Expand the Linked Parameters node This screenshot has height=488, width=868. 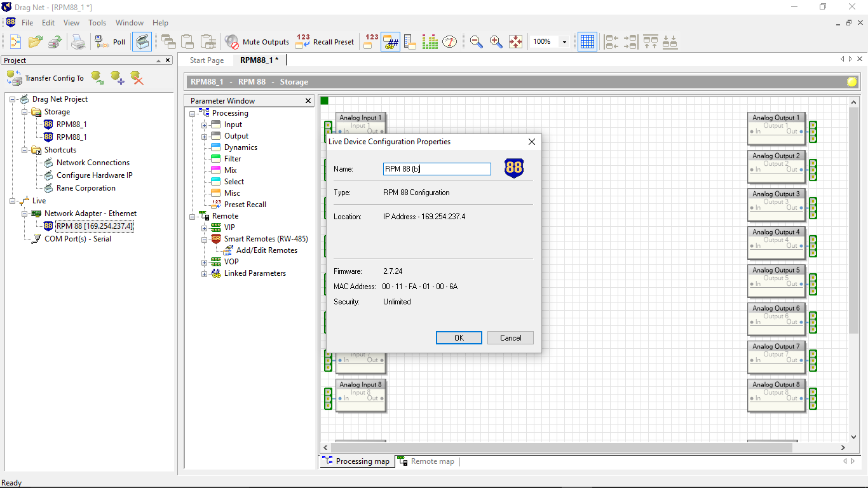pyautogui.click(x=205, y=273)
